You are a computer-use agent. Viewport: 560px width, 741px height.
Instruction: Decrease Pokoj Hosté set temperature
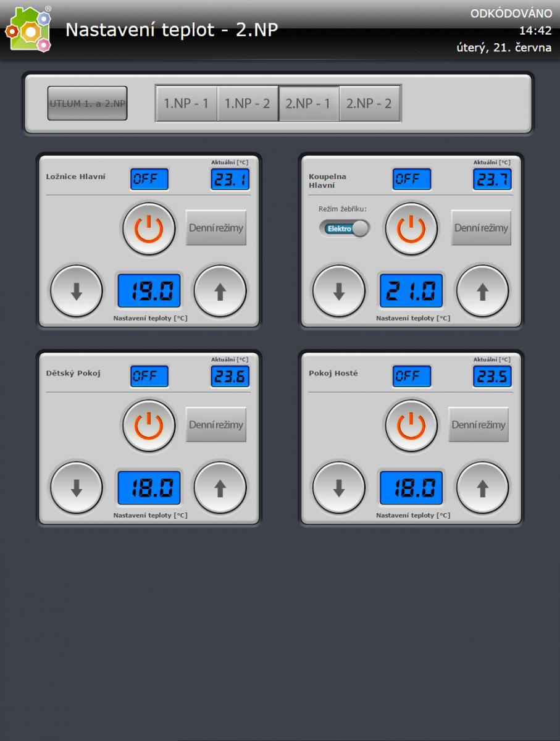[339, 488]
